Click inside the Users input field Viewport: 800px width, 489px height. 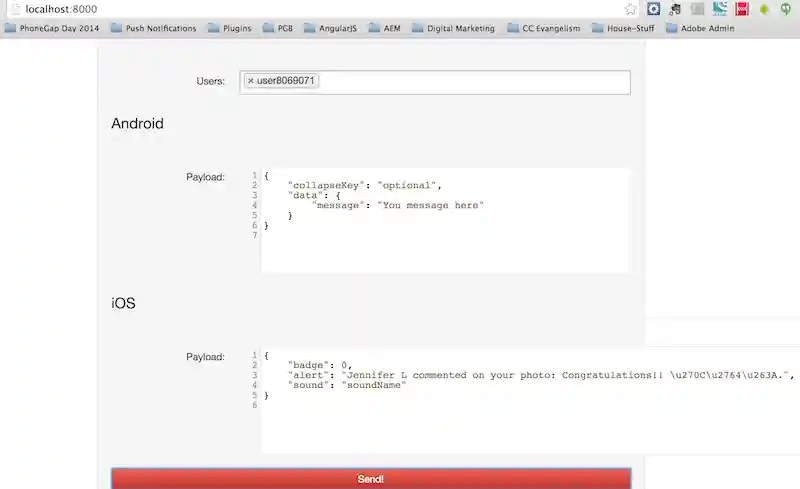pyautogui.click(x=470, y=82)
